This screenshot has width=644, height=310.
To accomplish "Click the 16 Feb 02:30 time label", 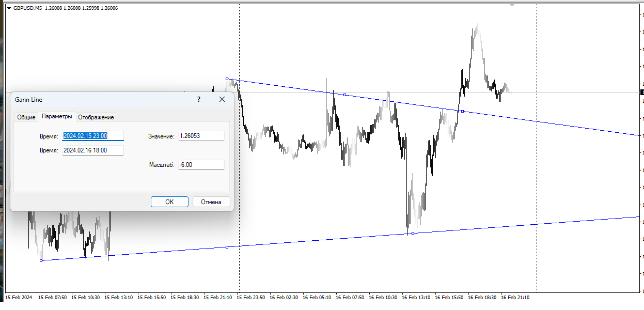I will 284,298.
